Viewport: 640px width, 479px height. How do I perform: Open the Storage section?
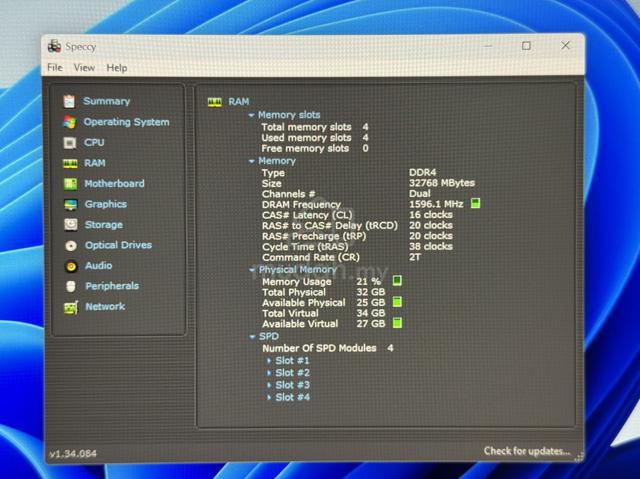coord(104,225)
